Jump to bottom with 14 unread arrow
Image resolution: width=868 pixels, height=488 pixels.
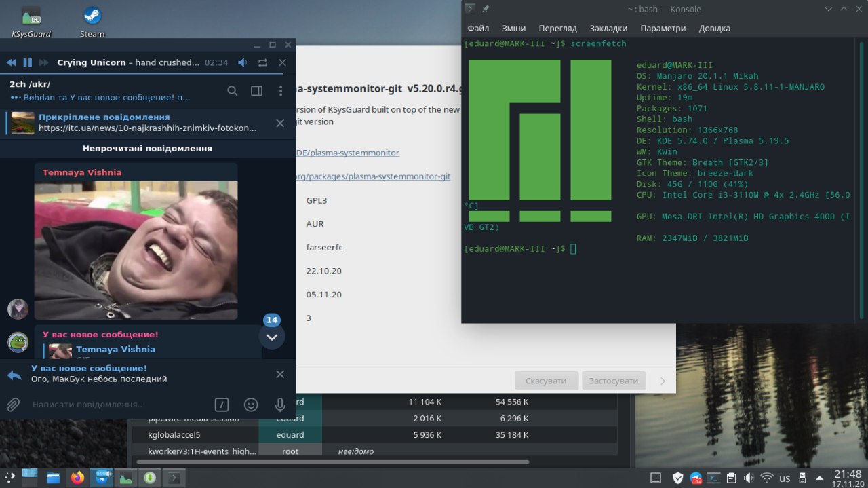(272, 336)
